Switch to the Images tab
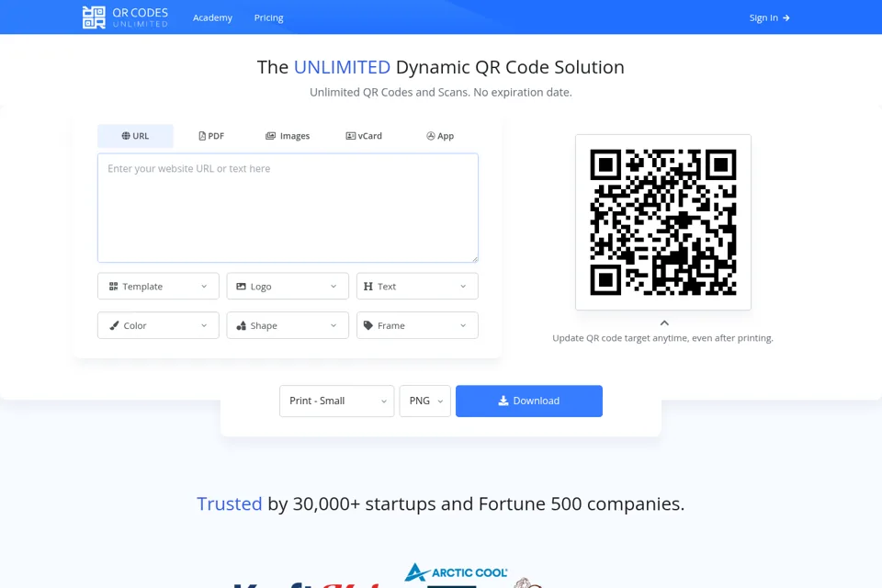 [288, 136]
